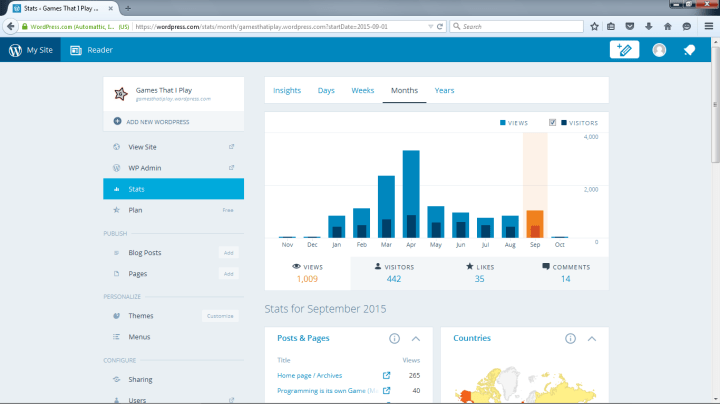Click the info icon in Posts & Pages

pos(394,339)
